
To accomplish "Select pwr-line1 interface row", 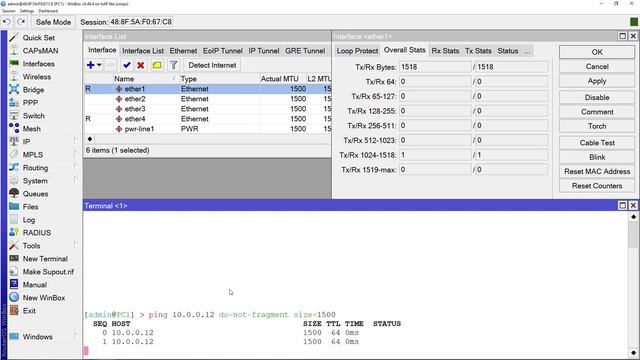I will click(x=207, y=129).
